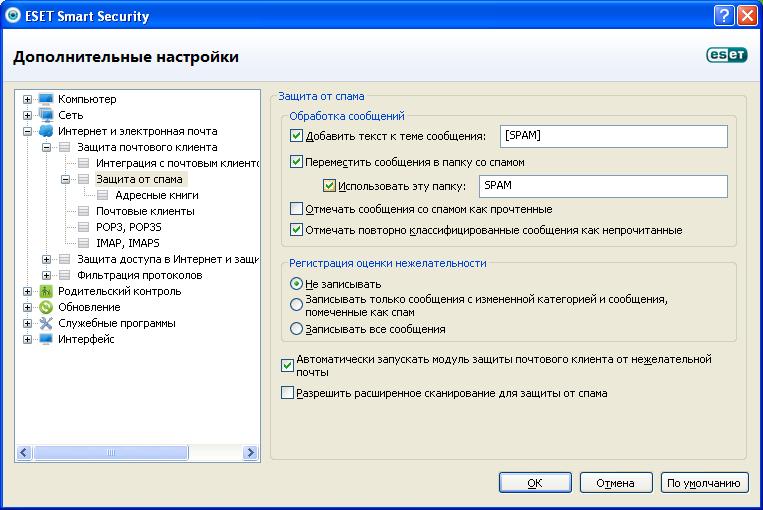Expand the Родительский контроль node
Image resolution: width=763 pixels, height=510 pixels.
point(27,291)
